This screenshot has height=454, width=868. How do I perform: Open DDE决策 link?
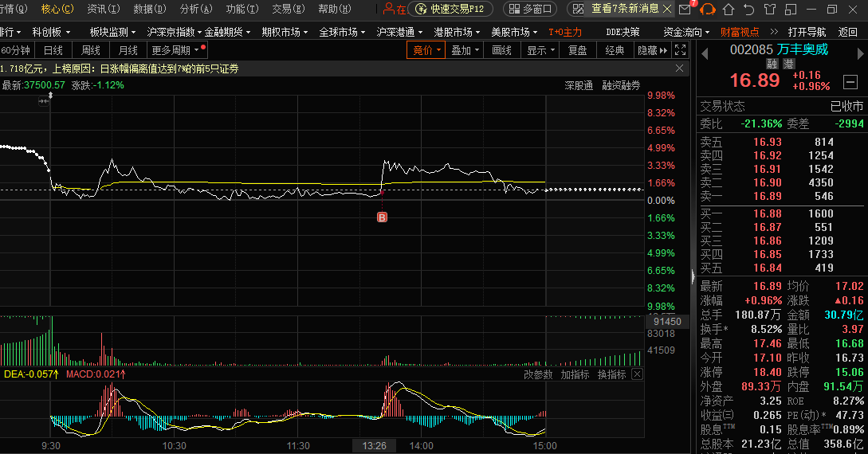tap(623, 32)
